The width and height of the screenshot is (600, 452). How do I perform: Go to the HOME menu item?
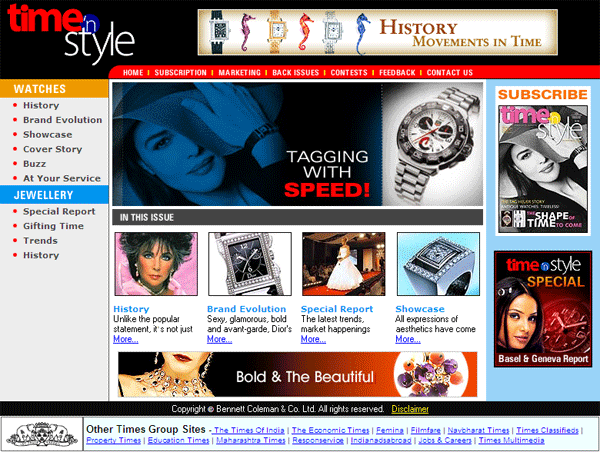pyautogui.click(x=133, y=73)
